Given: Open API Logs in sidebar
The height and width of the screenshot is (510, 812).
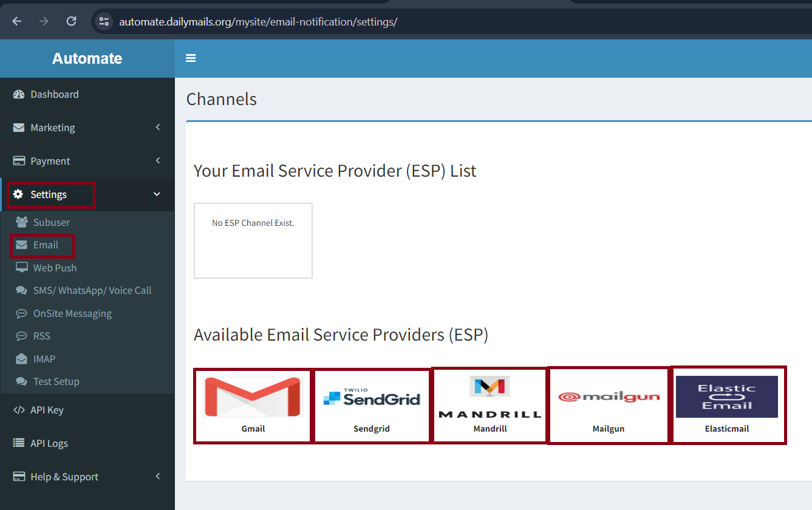Looking at the screenshot, I should click(49, 443).
